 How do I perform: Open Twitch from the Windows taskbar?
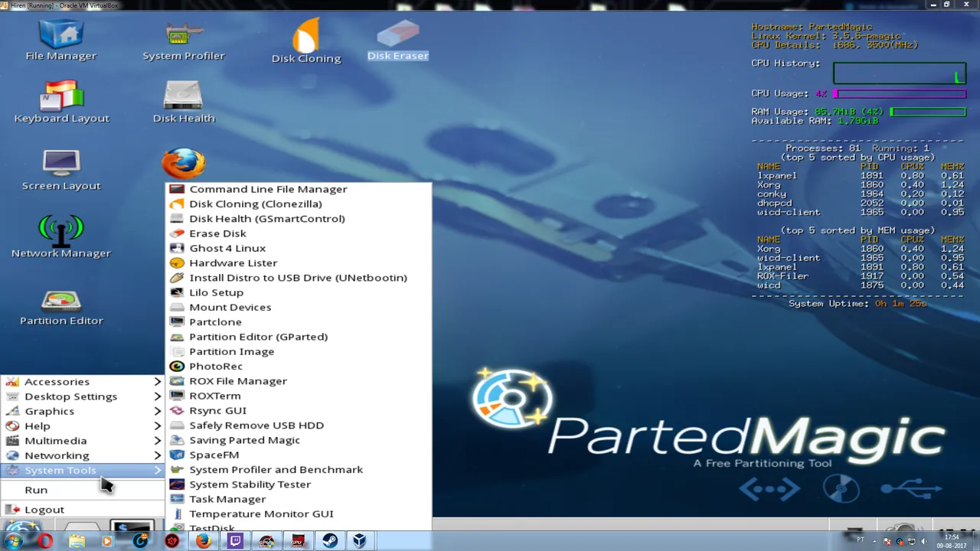pos(235,541)
